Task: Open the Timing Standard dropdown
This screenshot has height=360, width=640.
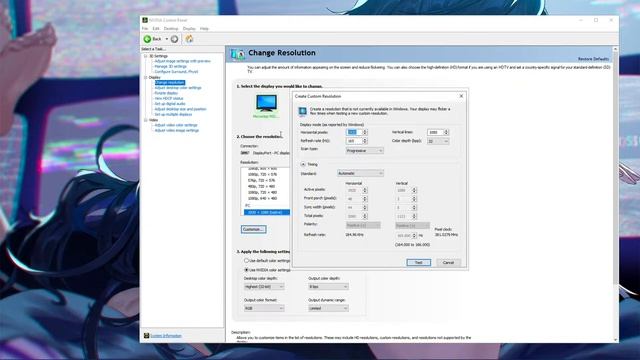Action: click(x=360, y=173)
